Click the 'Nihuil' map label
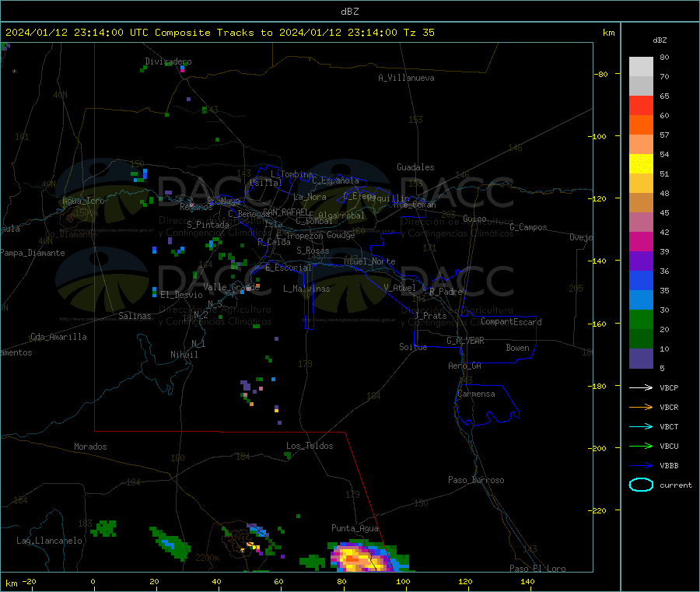The image size is (700, 592). [x=184, y=355]
